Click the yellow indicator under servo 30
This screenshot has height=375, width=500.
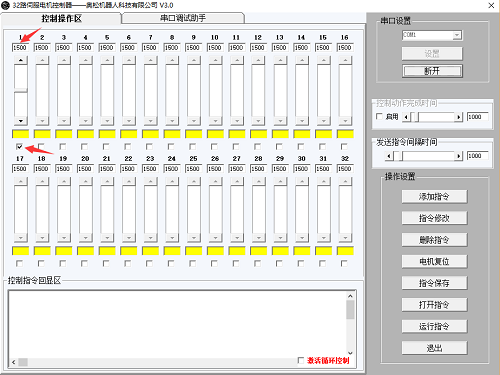(x=302, y=251)
